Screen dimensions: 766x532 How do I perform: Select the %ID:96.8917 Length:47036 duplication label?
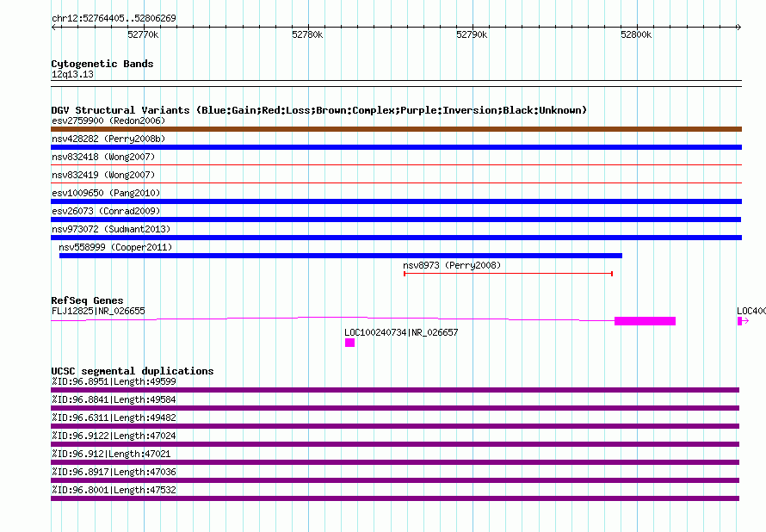coord(114,472)
